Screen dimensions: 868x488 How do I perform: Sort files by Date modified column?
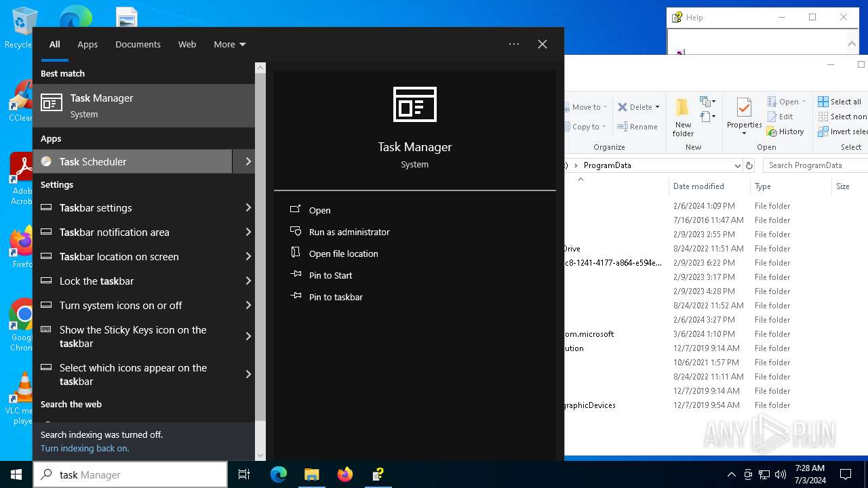point(709,186)
